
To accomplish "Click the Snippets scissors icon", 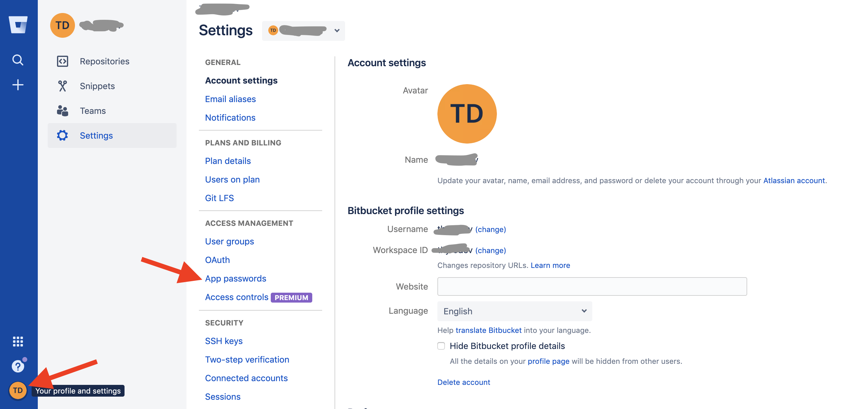I will 62,86.
